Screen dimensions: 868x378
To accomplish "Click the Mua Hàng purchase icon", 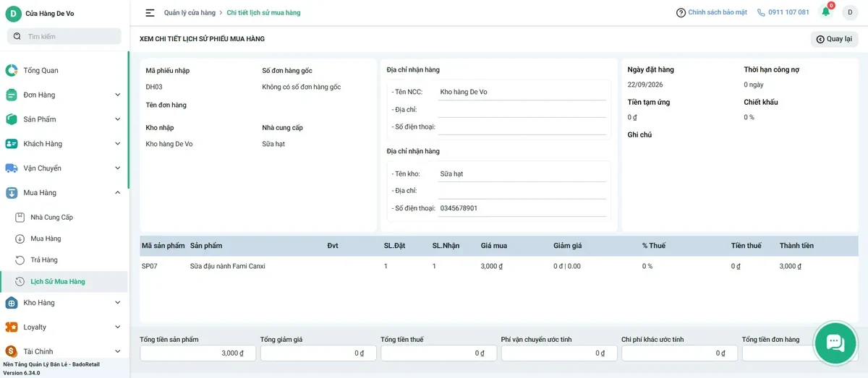I will [12, 193].
